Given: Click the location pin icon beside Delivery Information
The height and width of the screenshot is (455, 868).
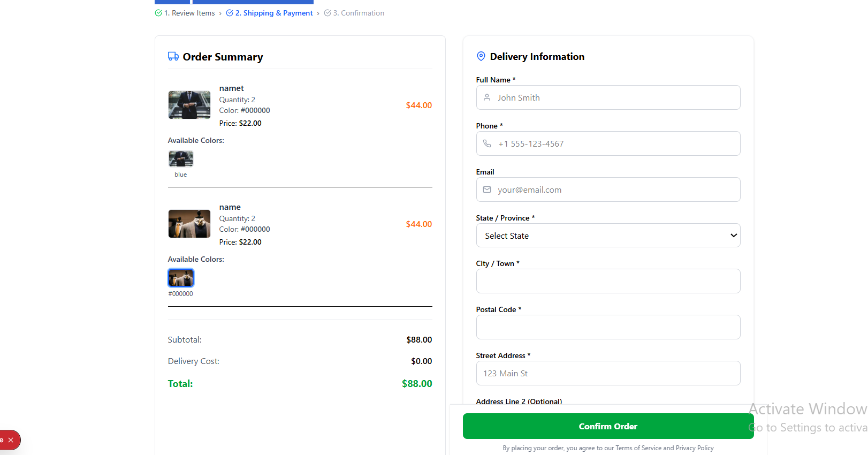Looking at the screenshot, I should pos(481,56).
